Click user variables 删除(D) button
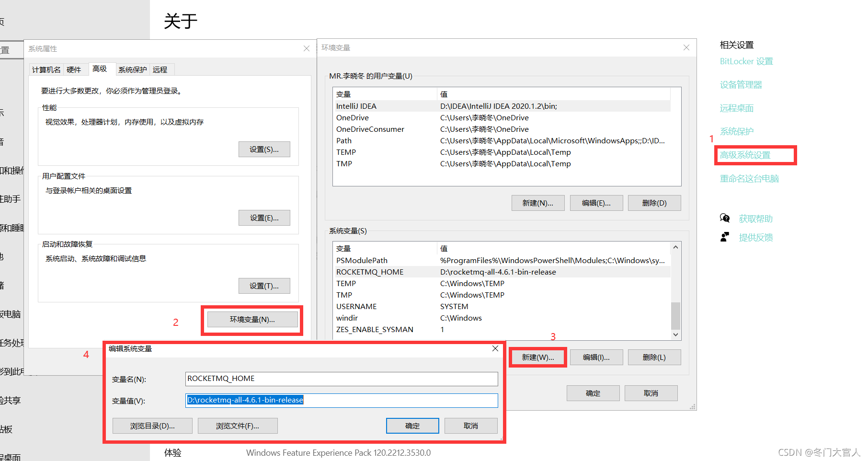 (x=654, y=203)
